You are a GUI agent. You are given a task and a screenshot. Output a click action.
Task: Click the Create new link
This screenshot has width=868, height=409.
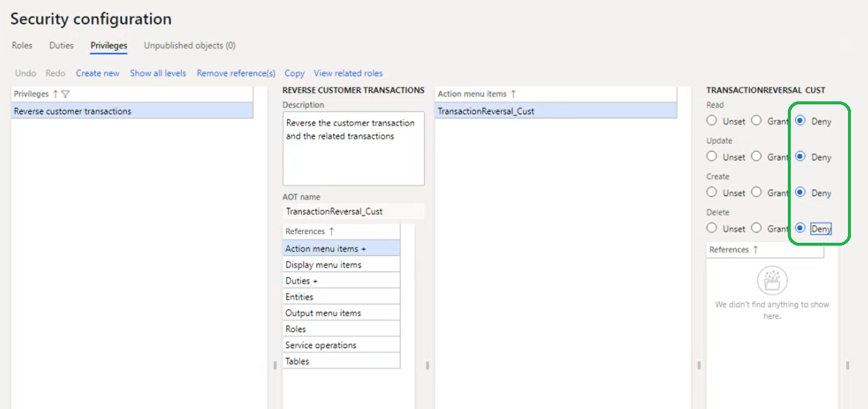pyautogui.click(x=97, y=73)
